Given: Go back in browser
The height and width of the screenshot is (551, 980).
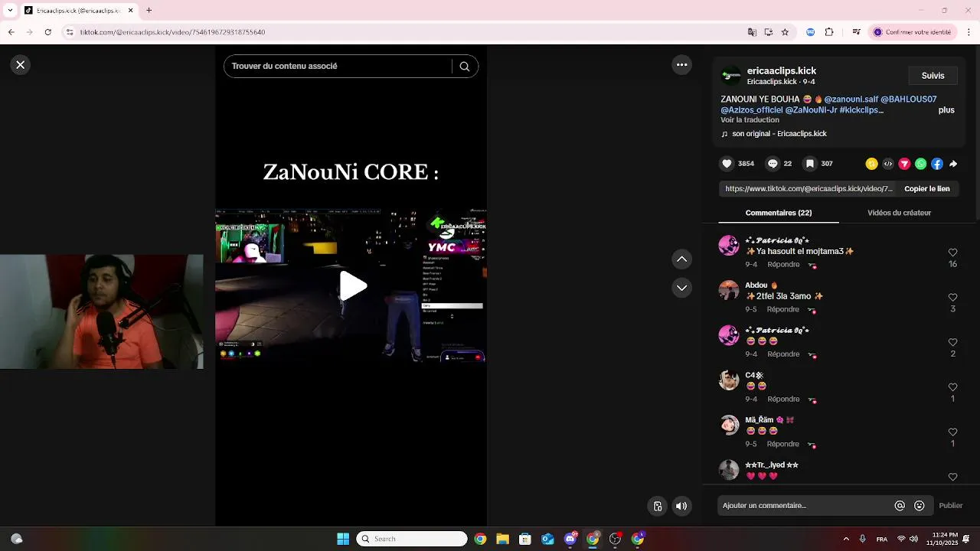Looking at the screenshot, I should click(x=11, y=32).
